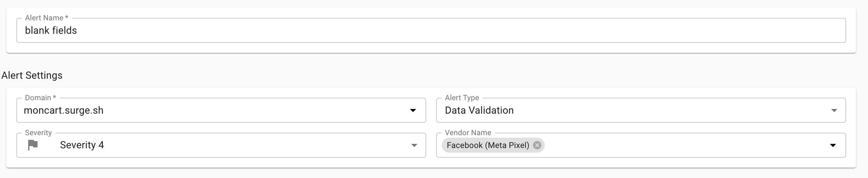Expand the Alert Type dropdown arrow
Screen dimensions: 868x178
point(834,110)
